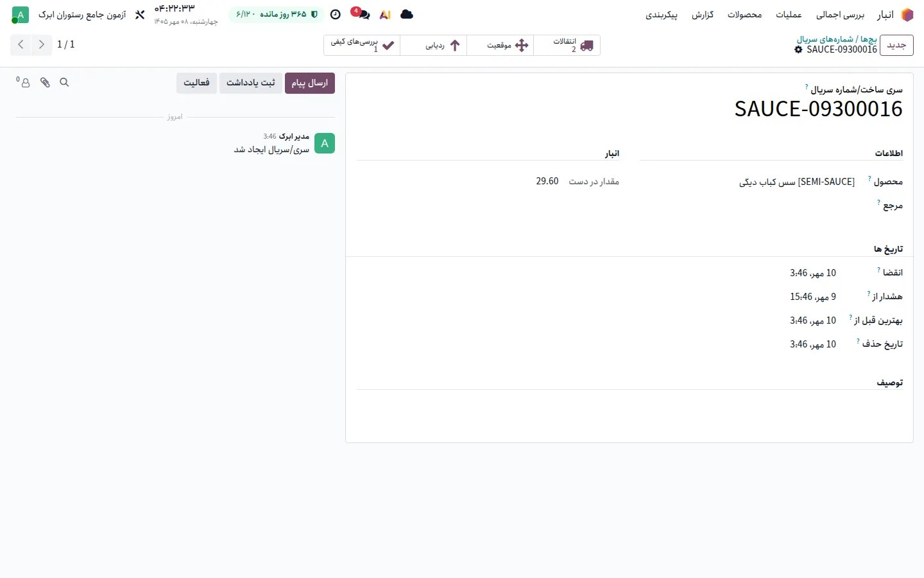Open the بررسی اجمالی menu
This screenshot has height=578, width=924.
tap(840, 15)
